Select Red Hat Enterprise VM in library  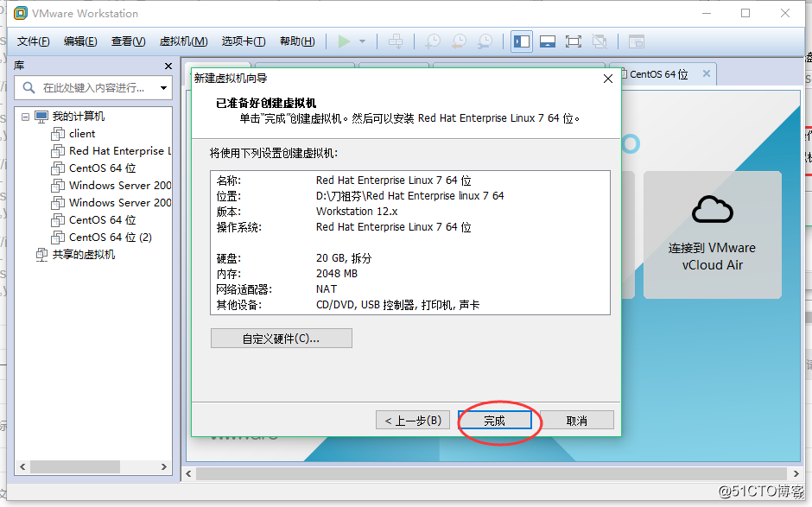coord(119,150)
